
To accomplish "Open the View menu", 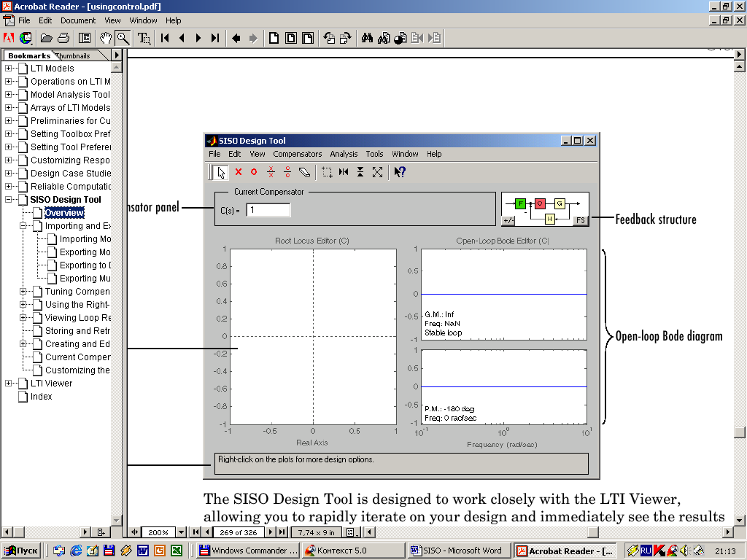I will [112, 20].
